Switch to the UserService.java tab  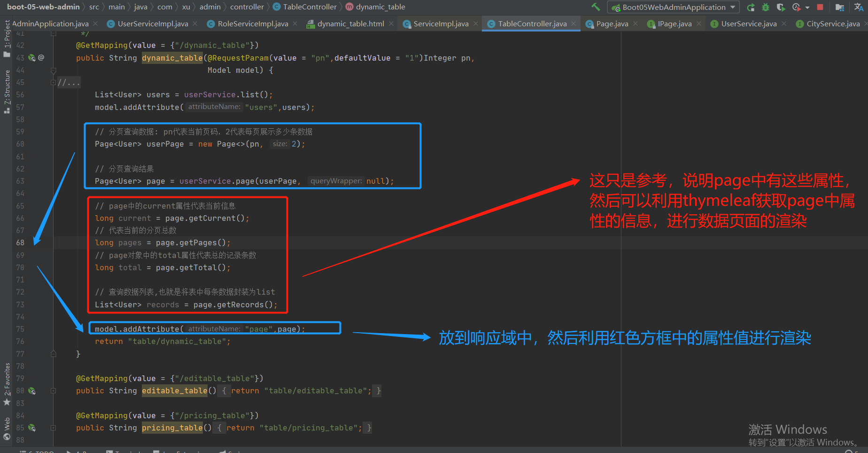coord(749,23)
